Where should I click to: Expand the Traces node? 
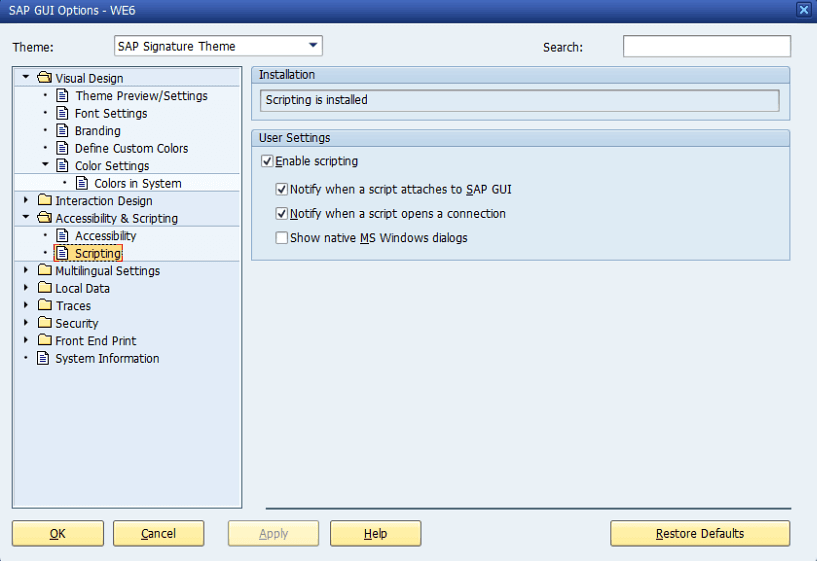(x=26, y=305)
